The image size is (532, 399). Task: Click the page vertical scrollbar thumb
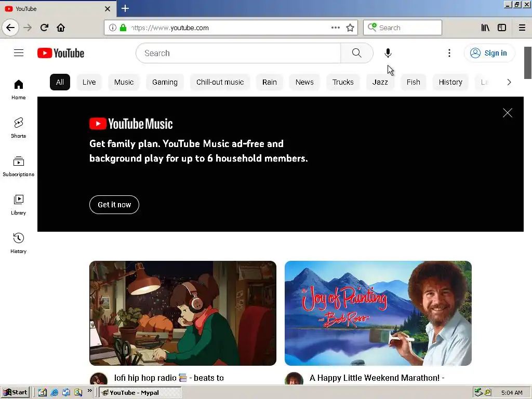528,63
